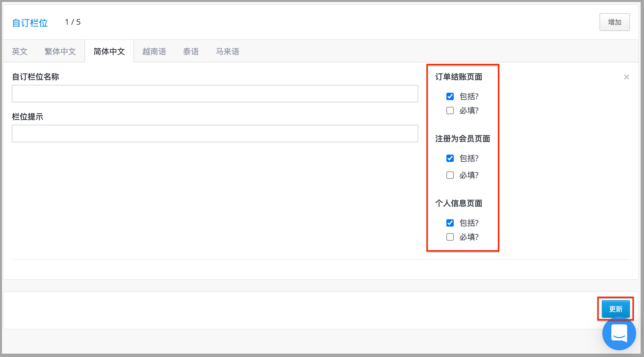Switch to the 马来语 tab
This screenshot has width=644, height=357.
(x=227, y=51)
